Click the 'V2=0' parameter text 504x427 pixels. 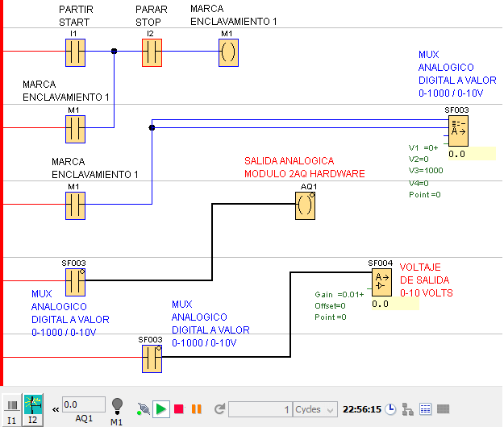coord(419,160)
